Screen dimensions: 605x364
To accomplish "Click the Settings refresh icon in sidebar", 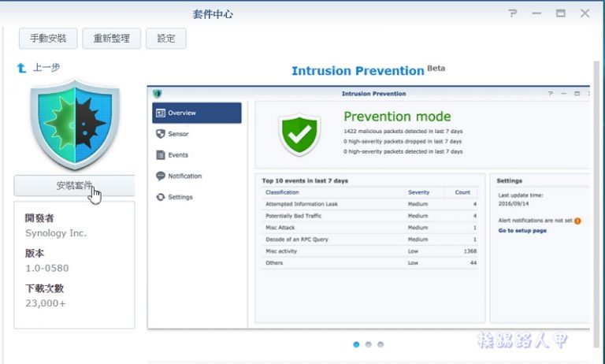I will coord(161,197).
